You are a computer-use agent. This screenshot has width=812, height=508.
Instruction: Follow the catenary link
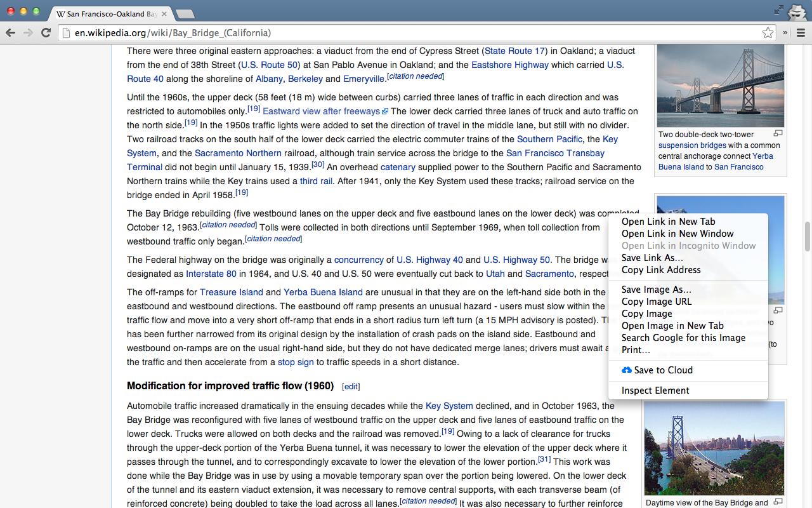[x=398, y=167]
